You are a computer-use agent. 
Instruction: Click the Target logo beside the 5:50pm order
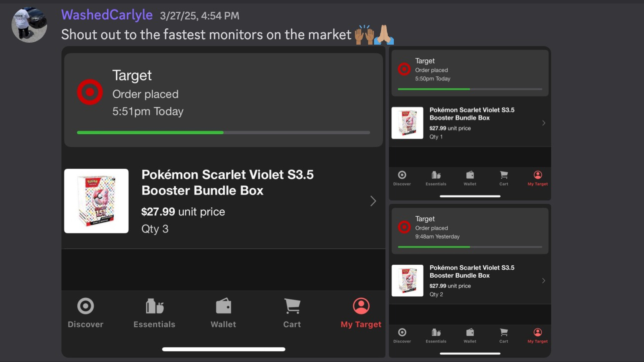[404, 69]
